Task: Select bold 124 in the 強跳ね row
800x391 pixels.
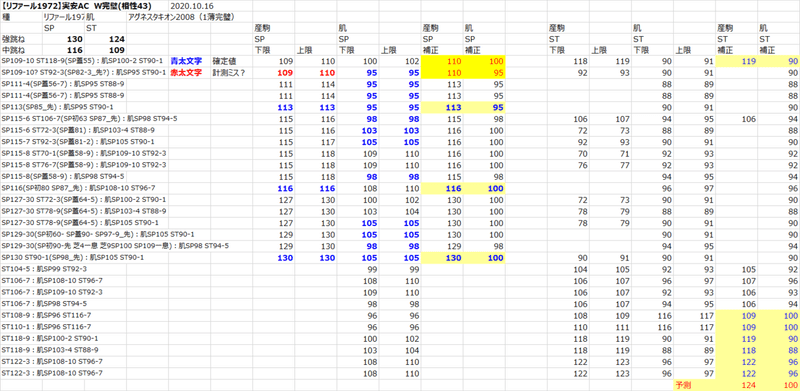Action: tap(116, 39)
